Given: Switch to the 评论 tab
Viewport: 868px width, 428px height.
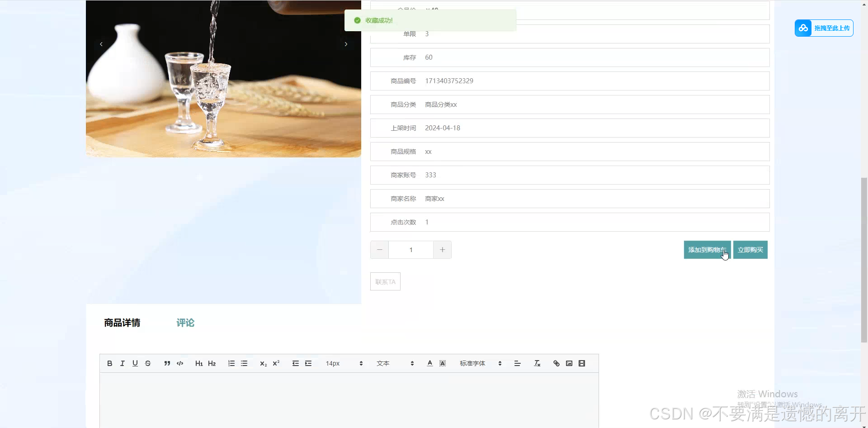Looking at the screenshot, I should (x=185, y=323).
